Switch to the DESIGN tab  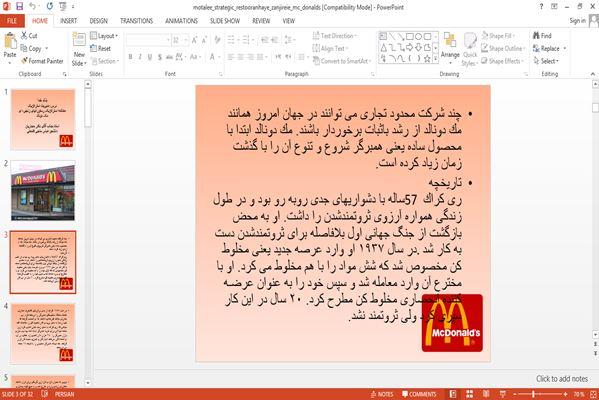[x=99, y=21]
